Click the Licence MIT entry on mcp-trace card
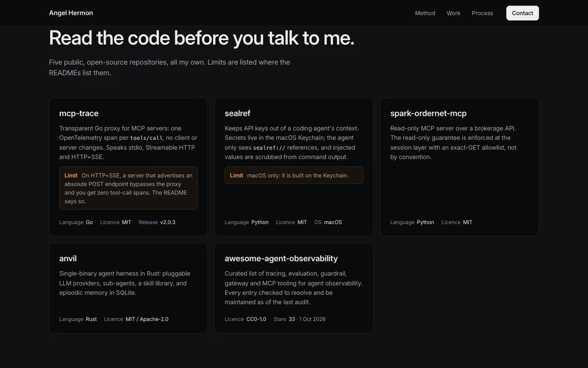Image resolution: width=588 pixels, height=368 pixels. pyautogui.click(x=116, y=222)
